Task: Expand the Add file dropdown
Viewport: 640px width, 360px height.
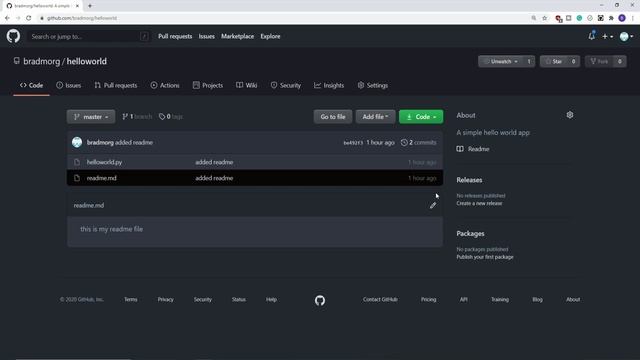Action: point(375,117)
